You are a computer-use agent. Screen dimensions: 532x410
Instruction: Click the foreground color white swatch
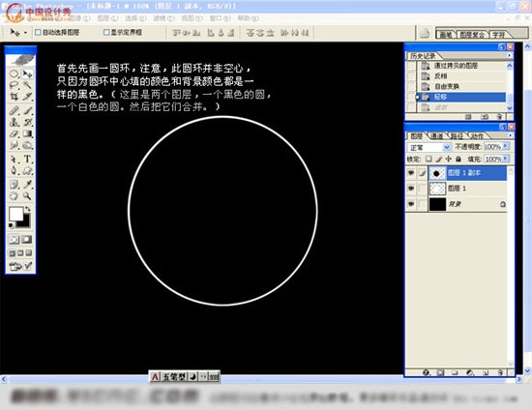[15, 214]
